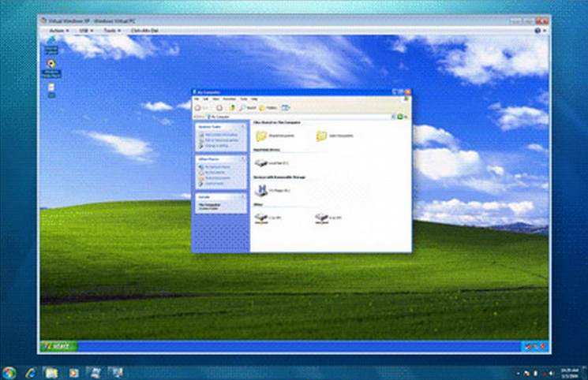Open Windows Media Player from taskbar
Image resolution: width=588 pixels, height=380 pixels.
[x=73, y=373]
